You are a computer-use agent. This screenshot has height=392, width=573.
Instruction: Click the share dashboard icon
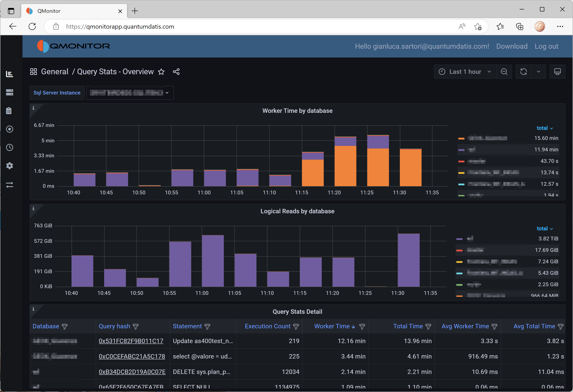pyautogui.click(x=176, y=72)
